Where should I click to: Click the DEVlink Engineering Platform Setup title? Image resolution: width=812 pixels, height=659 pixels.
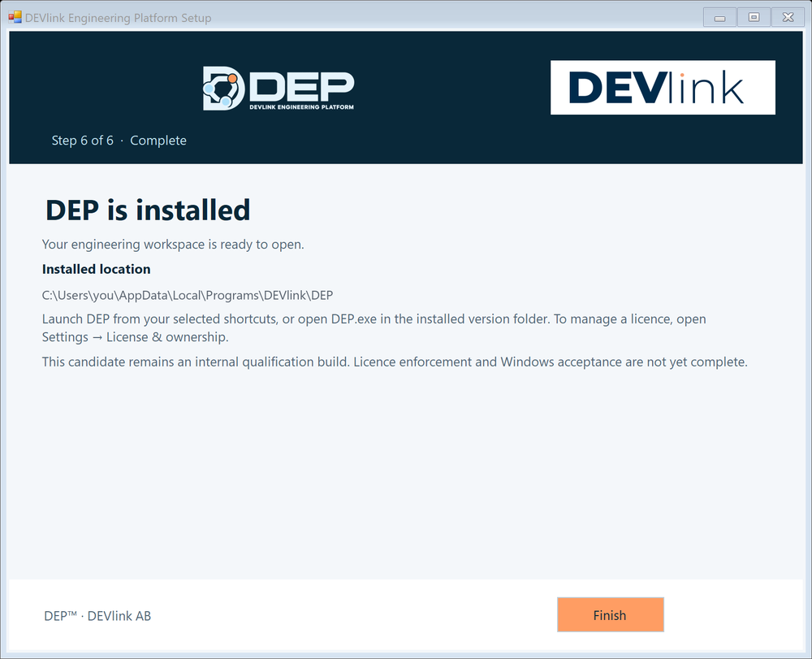[118, 18]
